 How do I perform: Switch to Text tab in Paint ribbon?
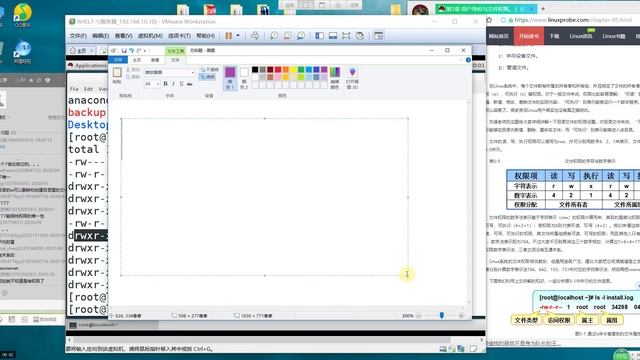point(175,60)
